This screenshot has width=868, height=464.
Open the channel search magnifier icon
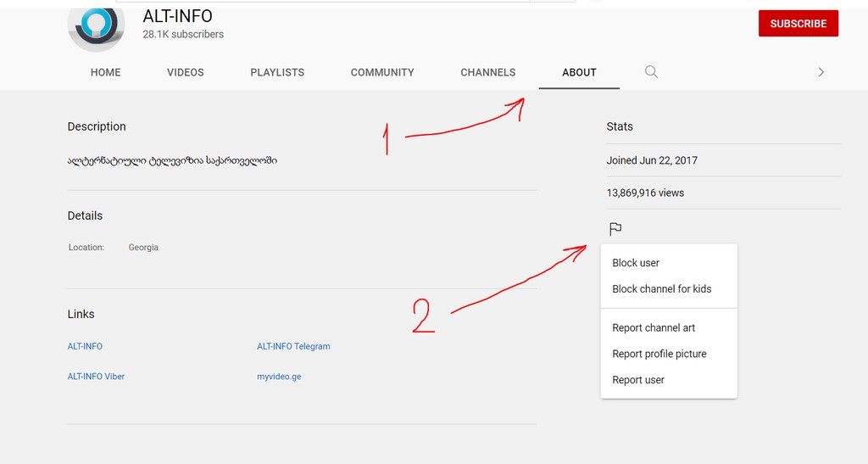pyautogui.click(x=652, y=72)
